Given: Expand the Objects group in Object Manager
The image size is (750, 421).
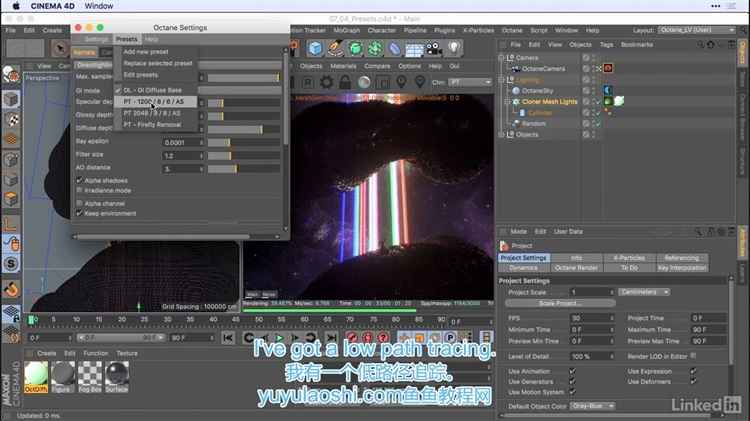Looking at the screenshot, I should (501, 134).
